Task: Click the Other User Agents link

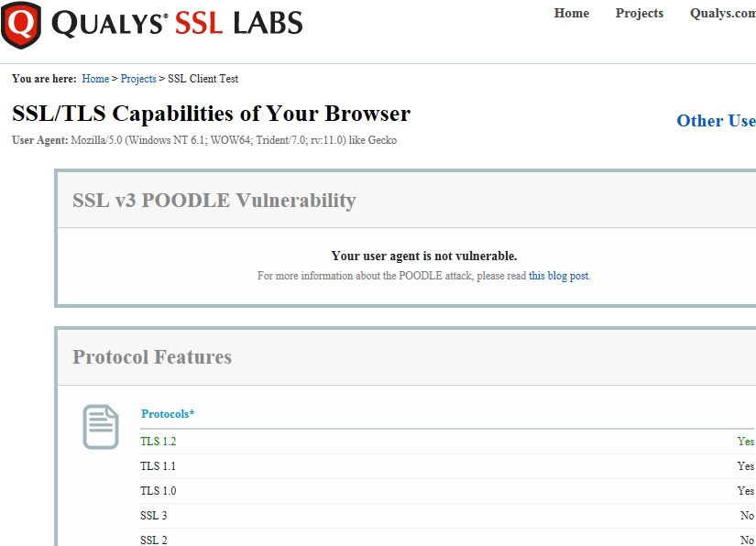Action: coord(716,121)
